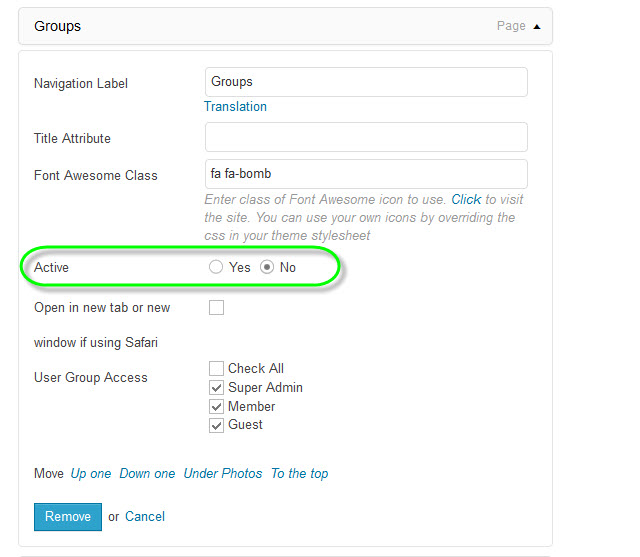Click the Font Awesome Class field
Image resolution: width=640 pixels, height=557 pixels.
click(365, 174)
